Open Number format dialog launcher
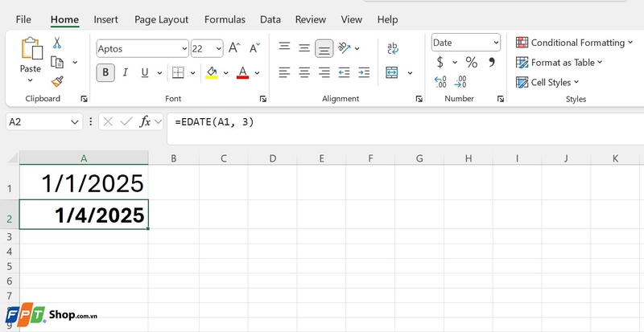The height and width of the screenshot is (332, 644). (500, 99)
